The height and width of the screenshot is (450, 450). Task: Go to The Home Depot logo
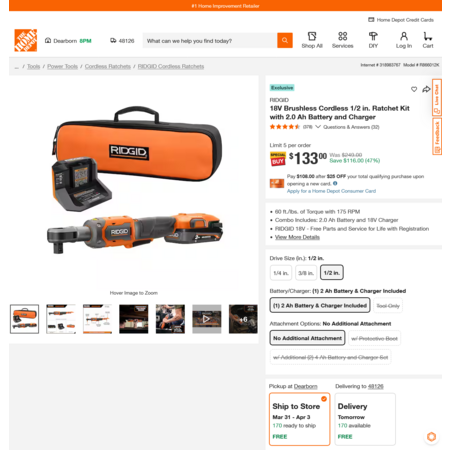coord(26,40)
